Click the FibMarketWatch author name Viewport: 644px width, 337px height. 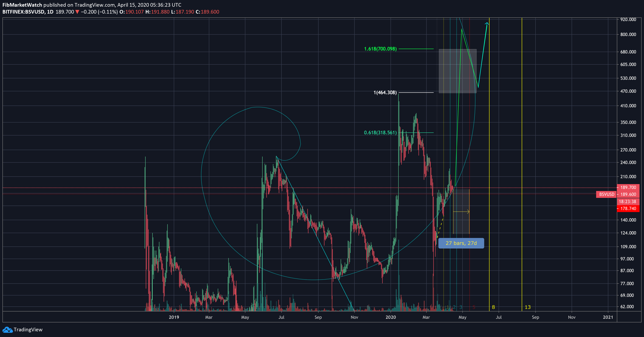click(22, 5)
